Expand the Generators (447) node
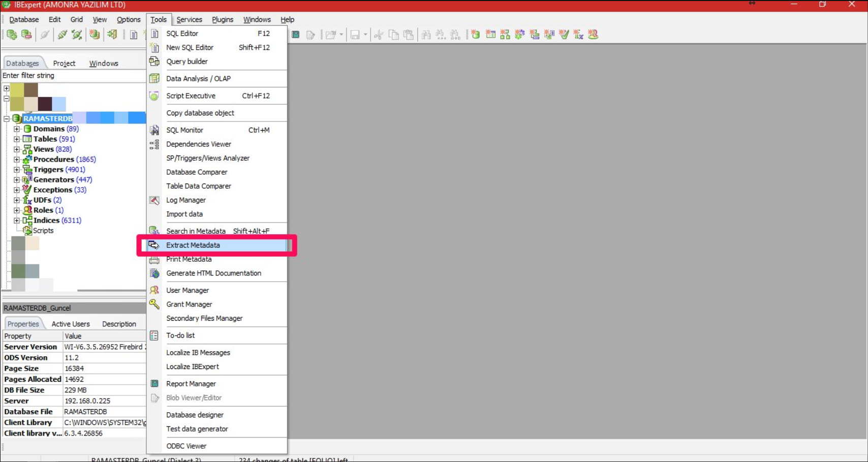This screenshot has width=868, height=462. coord(17,180)
